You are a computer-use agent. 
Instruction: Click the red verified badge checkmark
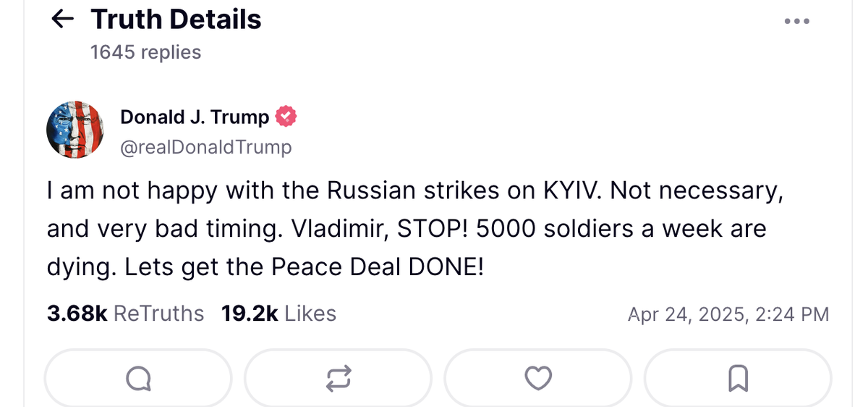click(x=286, y=117)
